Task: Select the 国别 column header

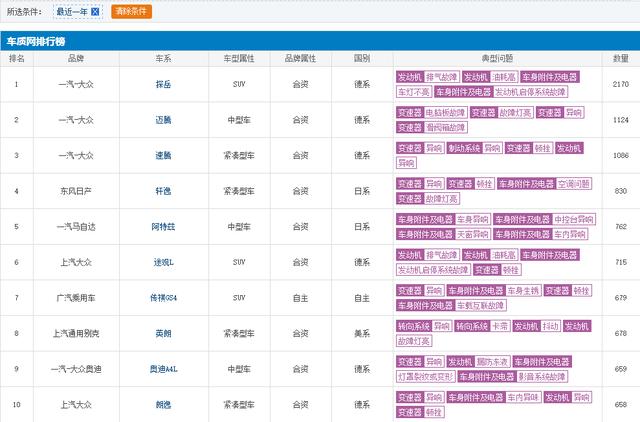Action: [x=362, y=59]
